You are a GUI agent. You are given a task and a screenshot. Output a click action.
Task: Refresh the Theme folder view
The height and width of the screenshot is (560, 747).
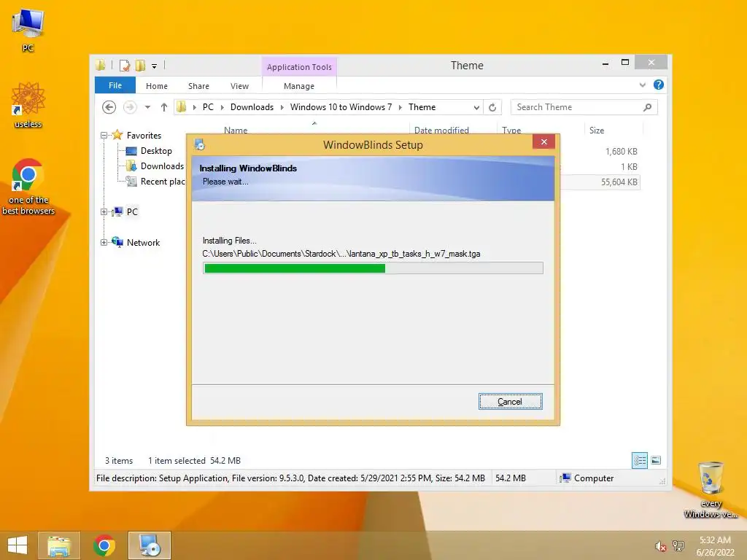click(x=492, y=107)
